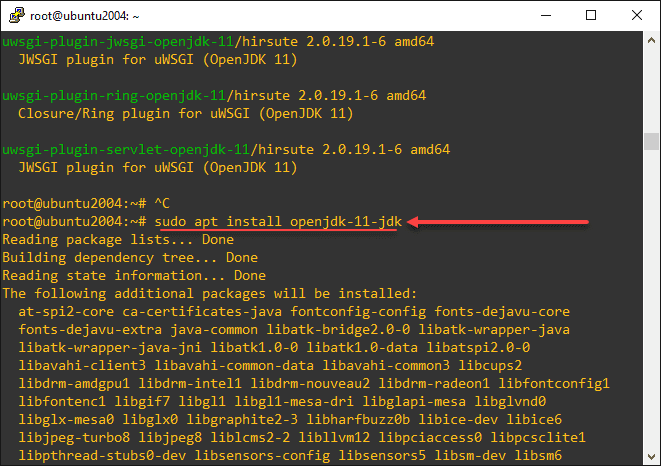Click the scrollbar up arrow

click(651, 40)
